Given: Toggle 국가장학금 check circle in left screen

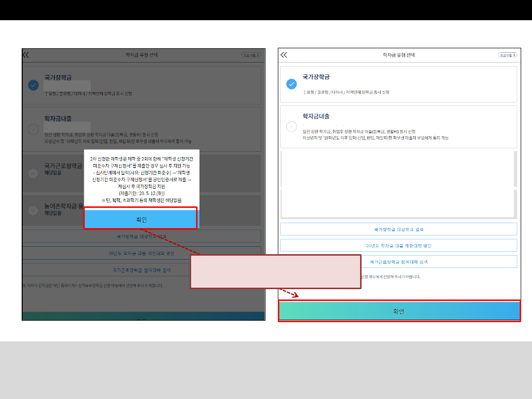Looking at the screenshot, I should click(33, 85).
